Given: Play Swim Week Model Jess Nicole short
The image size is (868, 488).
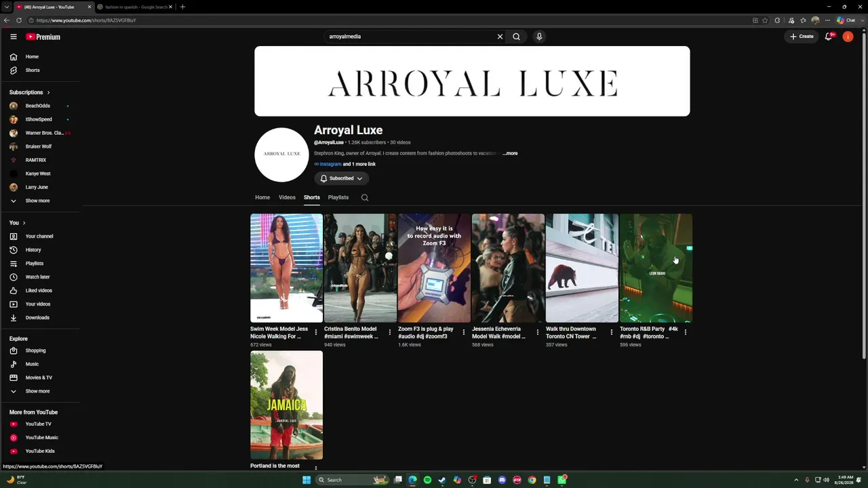Looking at the screenshot, I should click(286, 268).
